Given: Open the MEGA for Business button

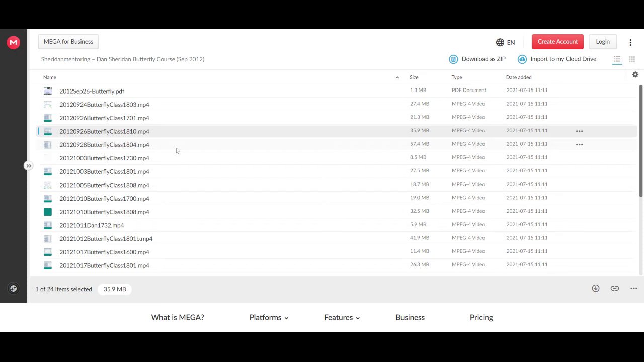Looking at the screenshot, I should pos(68,42).
